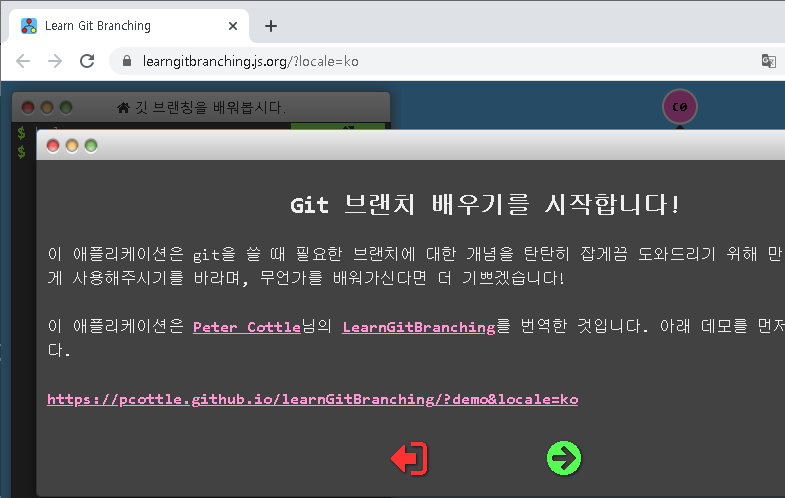Image resolution: width=785 pixels, height=498 pixels.
Task: Click the red exit dialog arrow icon
Action: point(410,458)
